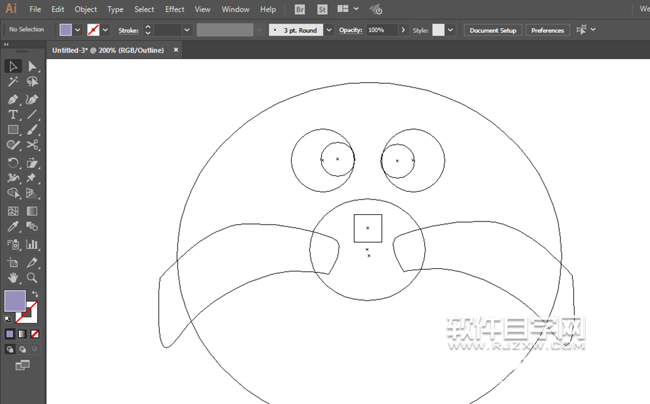Select the Type tool
Screen dimensions: 650x404
tap(13, 115)
